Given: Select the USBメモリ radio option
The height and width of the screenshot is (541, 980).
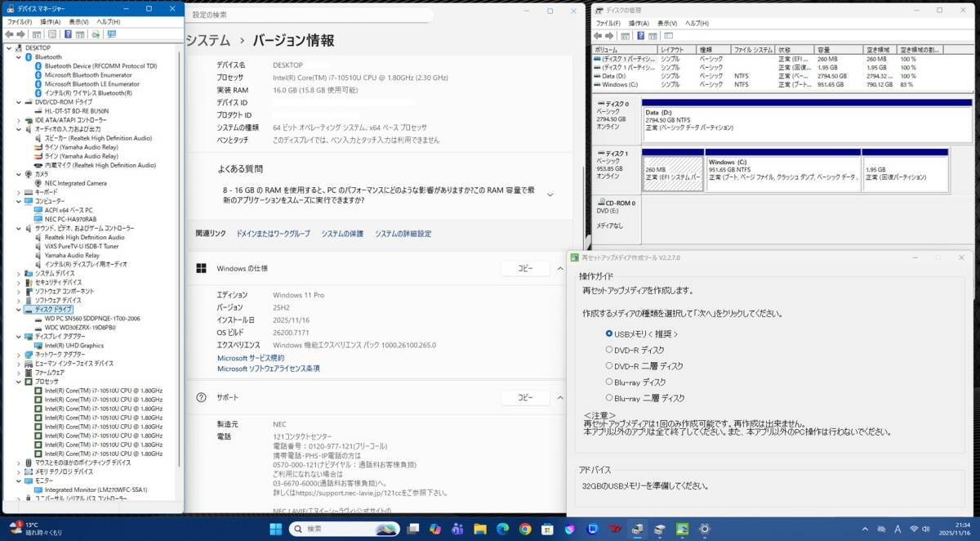Looking at the screenshot, I should pos(609,333).
